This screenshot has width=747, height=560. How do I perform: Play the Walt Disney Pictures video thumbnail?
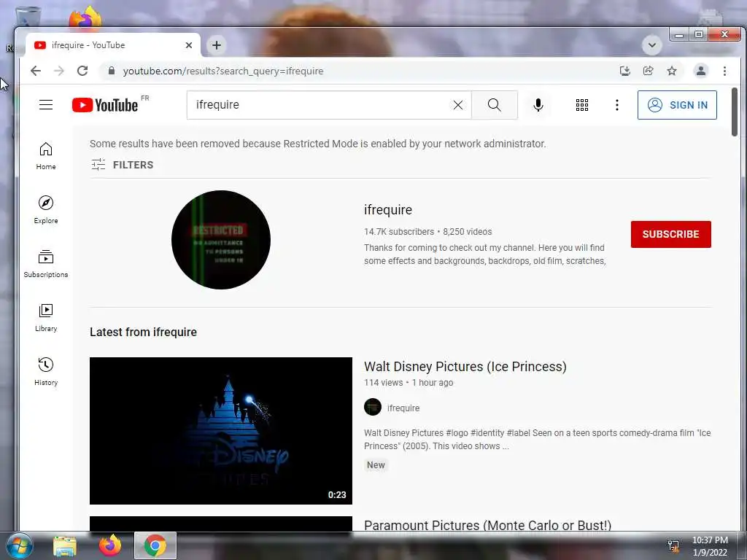pyautogui.click(x=221, y=430)
